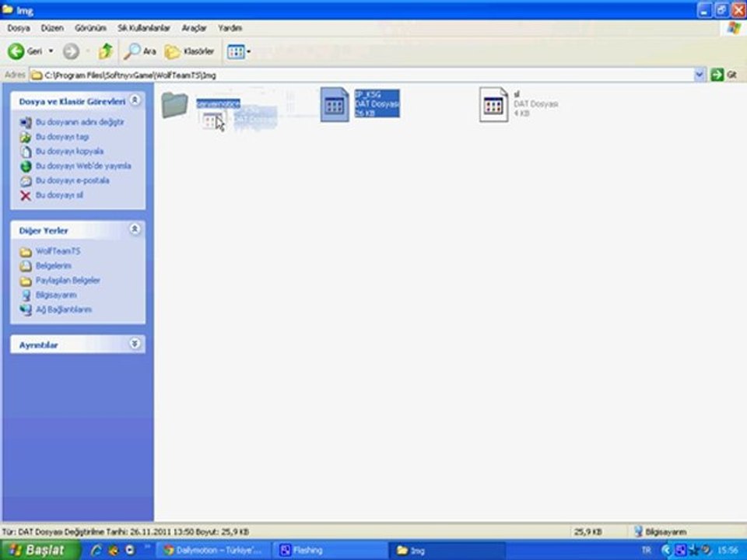Open the Views mode dropdown button
The width and height of the screenshot is (747, 560).
(x=239, y=51)
